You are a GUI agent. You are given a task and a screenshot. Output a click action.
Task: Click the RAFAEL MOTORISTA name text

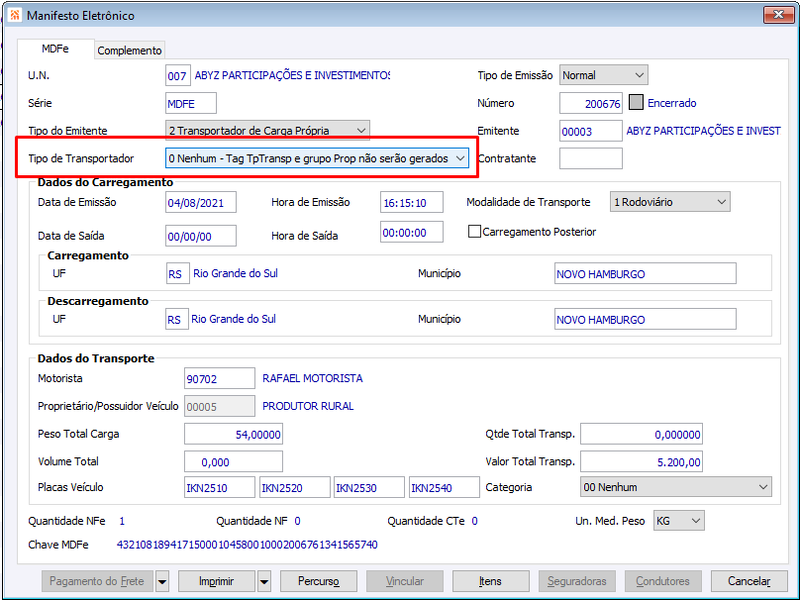click(312, 378)
